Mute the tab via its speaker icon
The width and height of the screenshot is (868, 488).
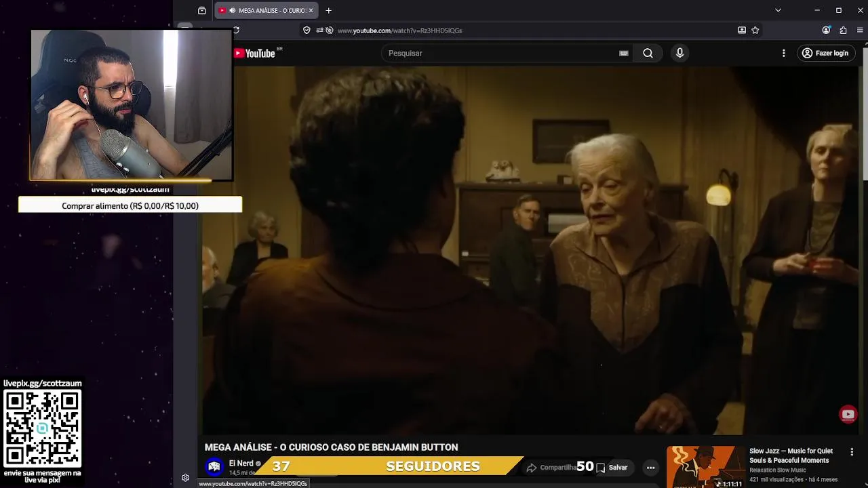tap(233, 10)
